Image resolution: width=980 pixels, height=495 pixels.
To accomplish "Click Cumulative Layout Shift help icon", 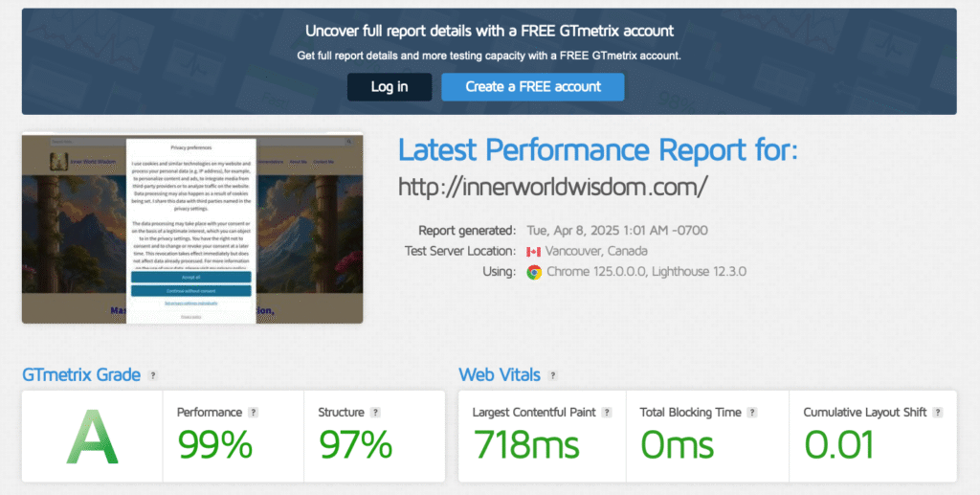I will (x=938, y=413).
